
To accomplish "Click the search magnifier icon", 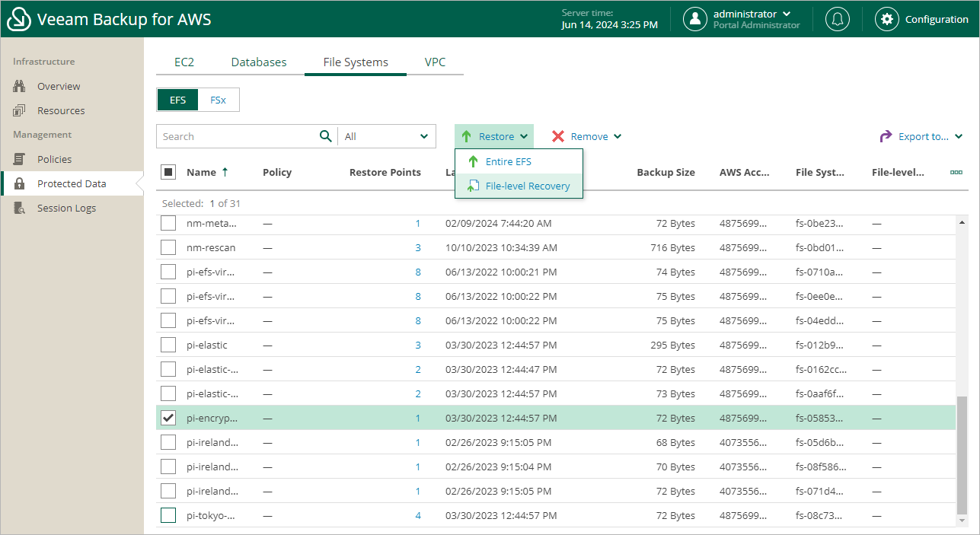I will [x=325, y=136].
